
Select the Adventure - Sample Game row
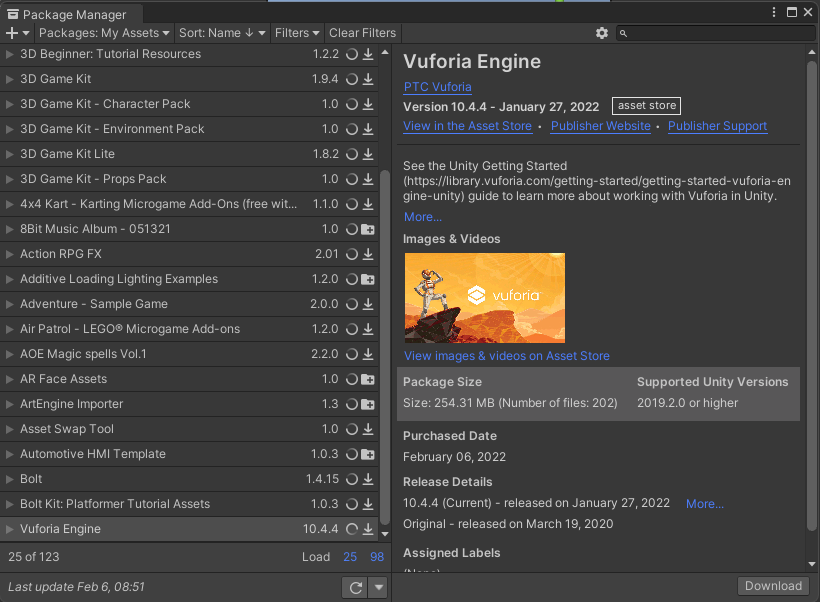click(189, 304)
